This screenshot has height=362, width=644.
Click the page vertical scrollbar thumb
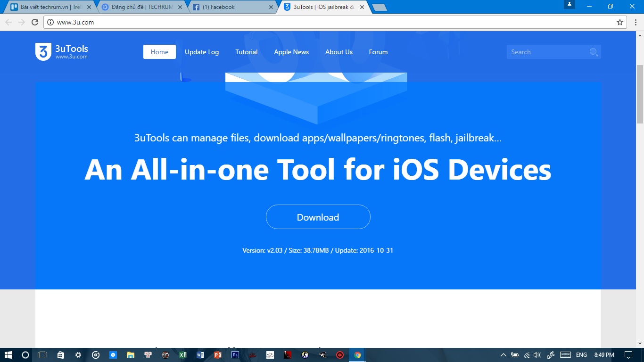tap(640, 94)
